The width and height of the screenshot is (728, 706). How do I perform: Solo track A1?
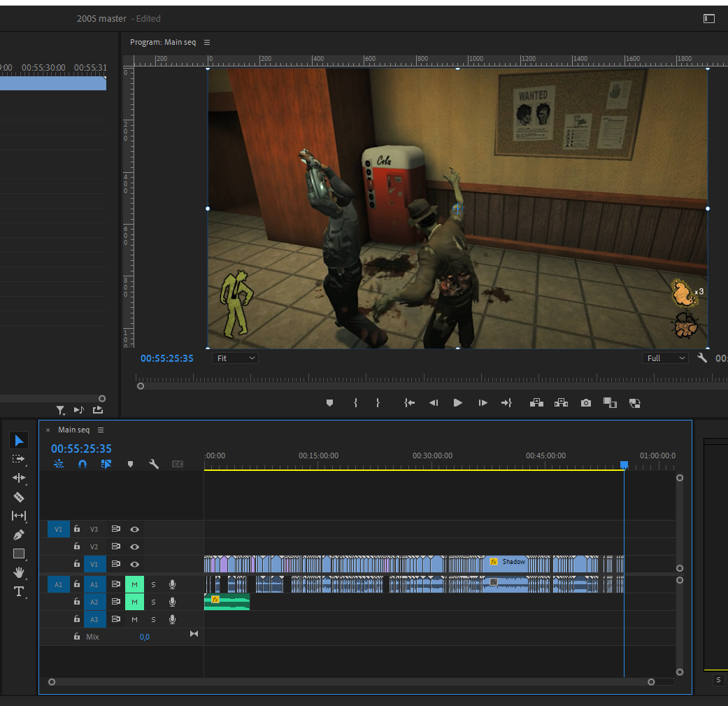[x=153, y=584]
